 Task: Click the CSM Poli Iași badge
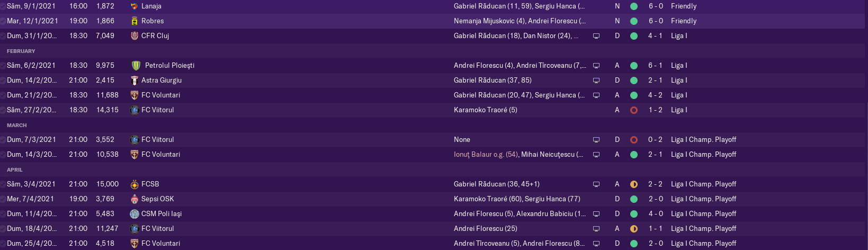(135, 214)
